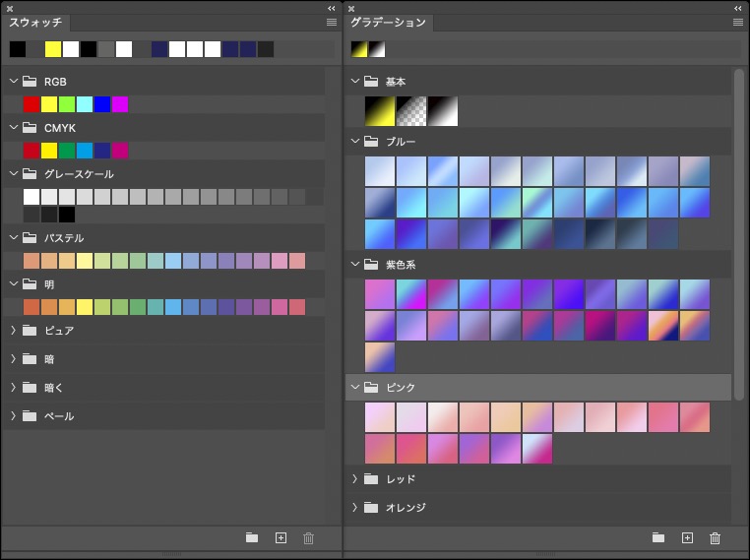Collapse the Swatches panel with double arrows
Viewport: 750px width, 560px height.
(332, 8)
